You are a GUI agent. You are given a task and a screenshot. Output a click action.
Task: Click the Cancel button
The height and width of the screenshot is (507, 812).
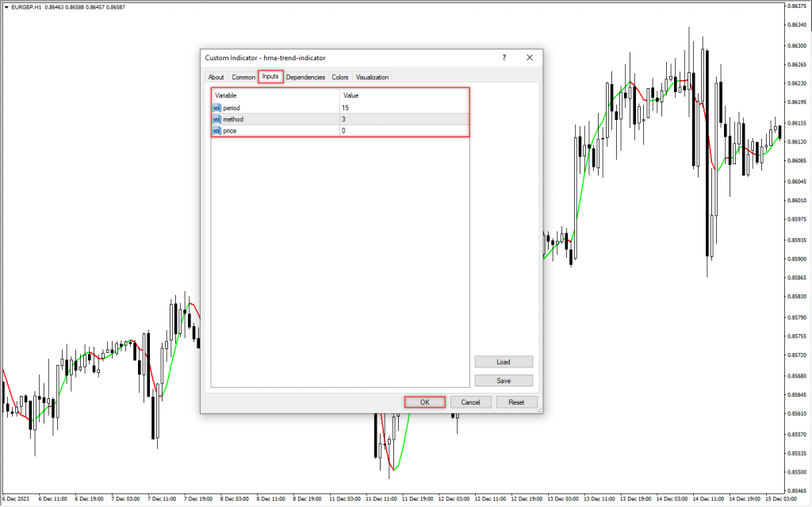[470, 402]
